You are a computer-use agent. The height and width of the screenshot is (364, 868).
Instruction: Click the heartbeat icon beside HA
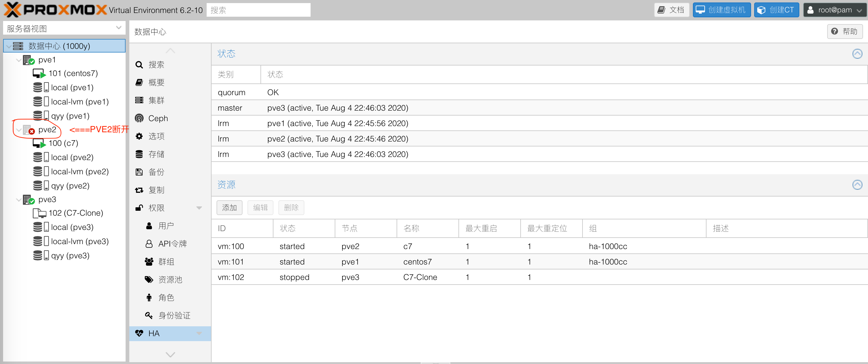coord(139,333)
